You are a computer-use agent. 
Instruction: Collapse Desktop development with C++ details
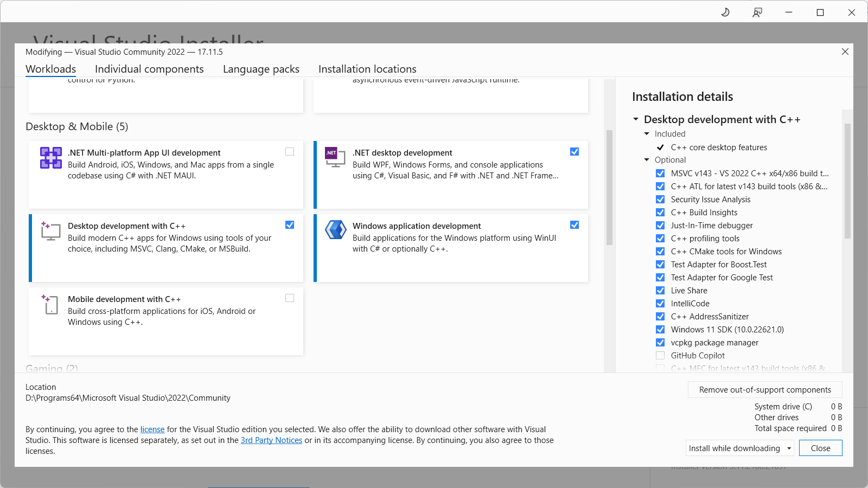point(636,119)
